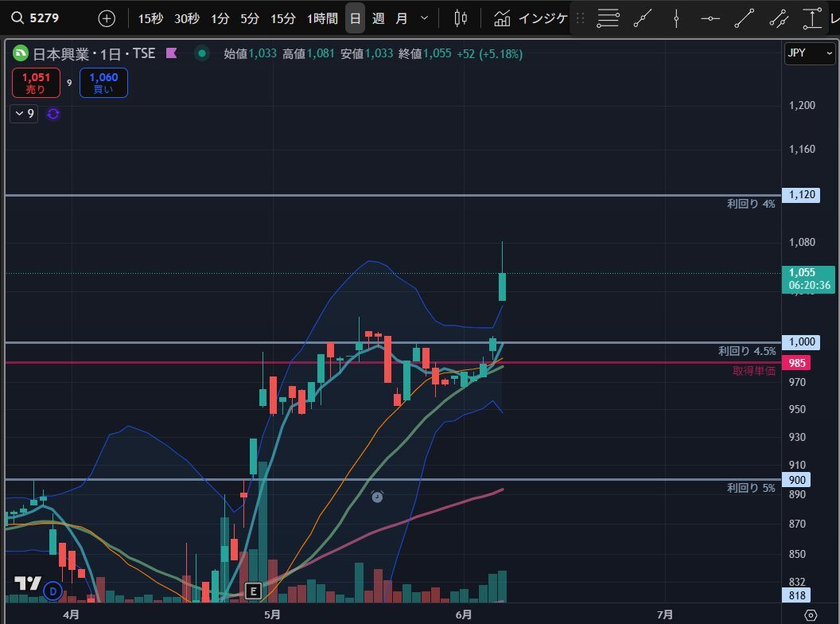This screenshot has width=840, height=624.
Task: Expand the timeframe dropdown chevron
Action: (424, 19)
